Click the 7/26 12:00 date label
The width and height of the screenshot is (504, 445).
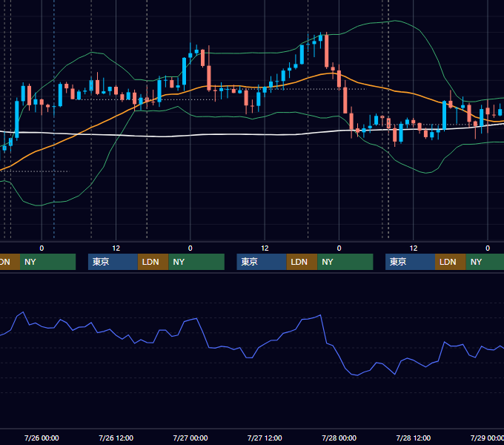(116, 438)
